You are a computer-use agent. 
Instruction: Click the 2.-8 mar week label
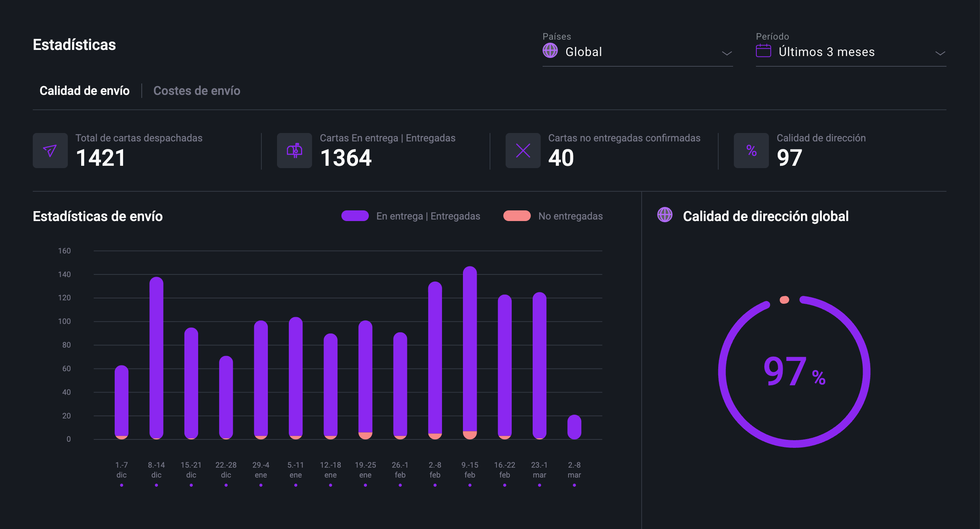[x=574, y=470]
